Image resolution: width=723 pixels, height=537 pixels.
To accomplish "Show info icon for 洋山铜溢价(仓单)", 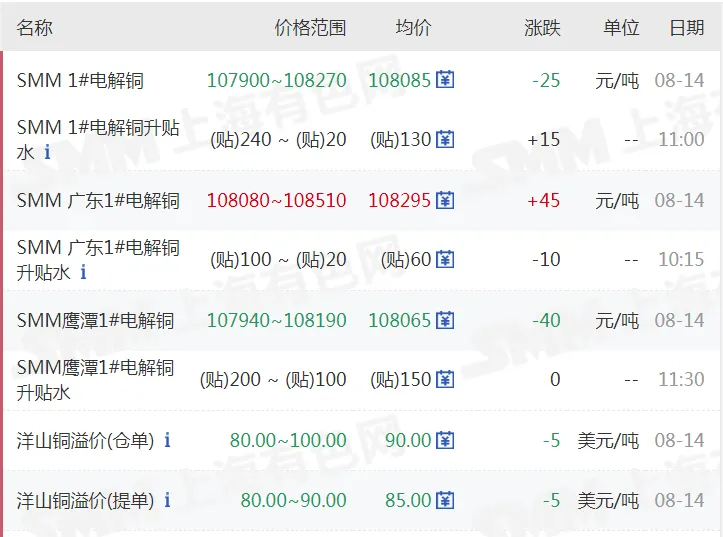I will (x=167, y=440).
